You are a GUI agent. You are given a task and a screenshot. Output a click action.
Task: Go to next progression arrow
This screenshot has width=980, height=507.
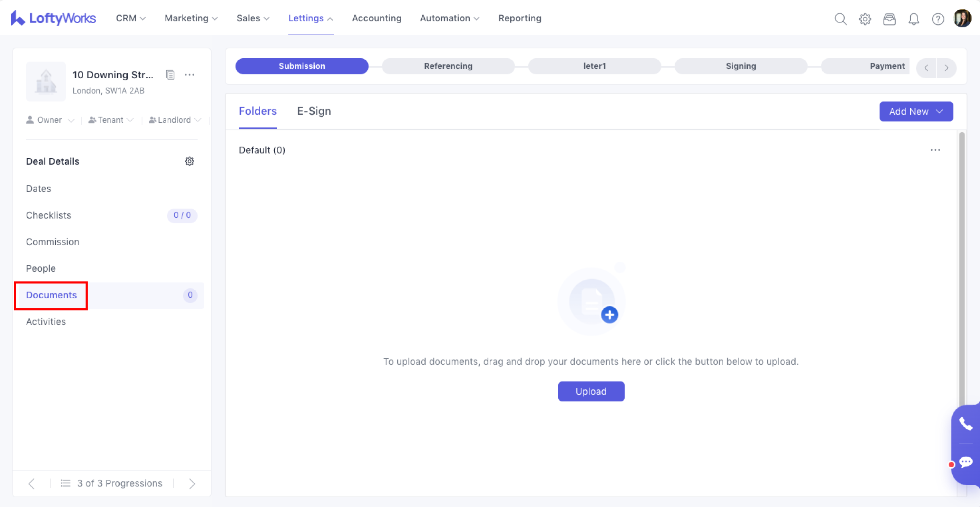click(x=192, y=483)
